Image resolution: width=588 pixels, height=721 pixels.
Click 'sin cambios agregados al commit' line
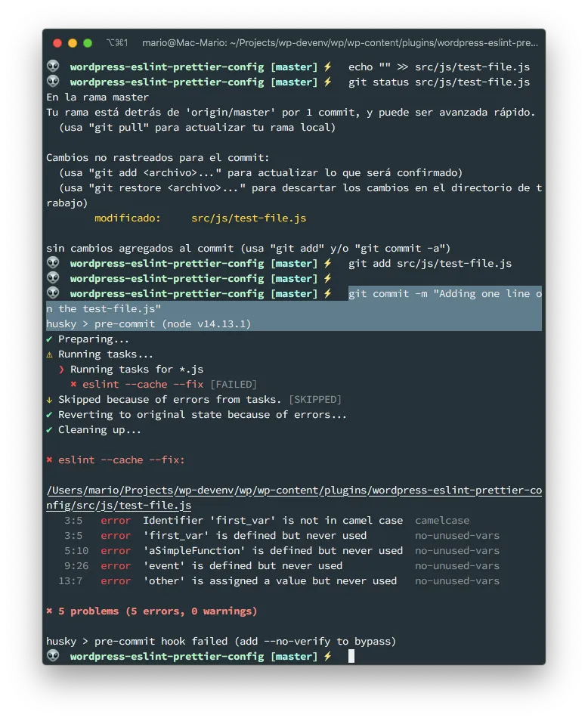point(248,249)
